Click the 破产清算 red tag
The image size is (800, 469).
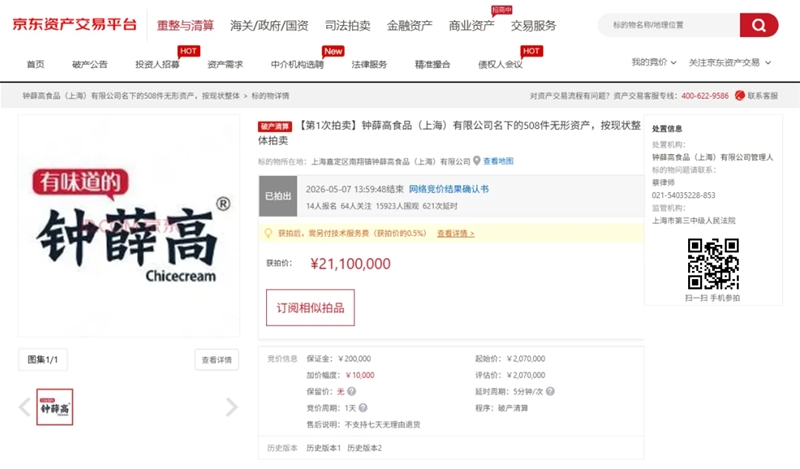click(x=275, y=127)
